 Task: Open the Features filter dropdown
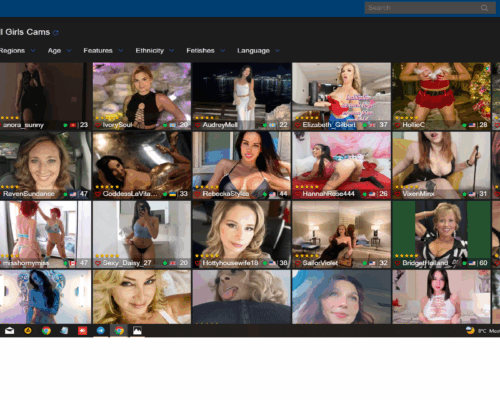click(x=103, y=51)
